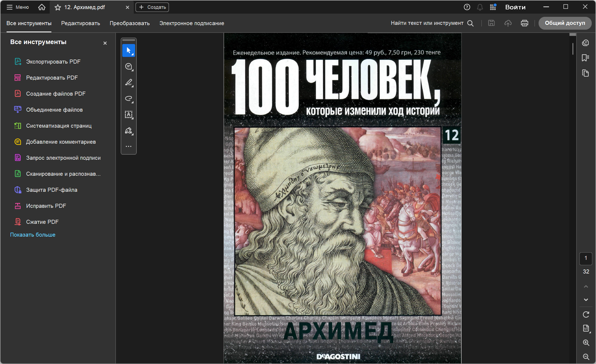Click the Войти sign-in button

click(515, 7)
